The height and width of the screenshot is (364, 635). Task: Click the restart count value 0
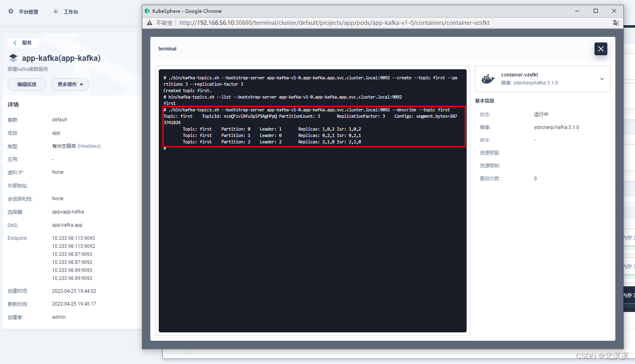click(x=535, y=179)
